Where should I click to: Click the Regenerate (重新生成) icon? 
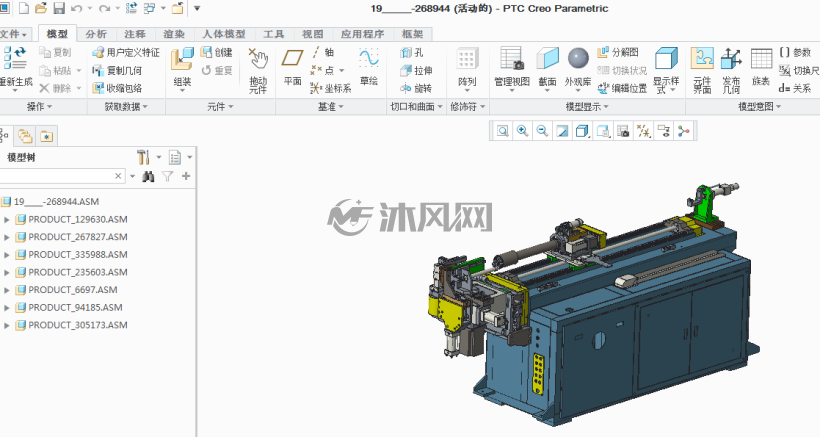(x=15, y=58)
